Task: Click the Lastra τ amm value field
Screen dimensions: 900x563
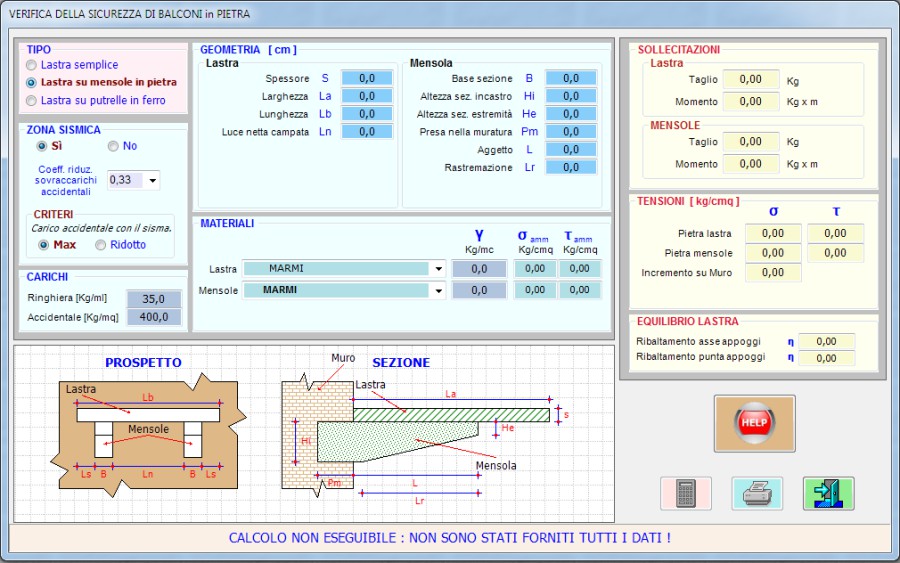Action: pyautogui.click(x=580, y=269)
